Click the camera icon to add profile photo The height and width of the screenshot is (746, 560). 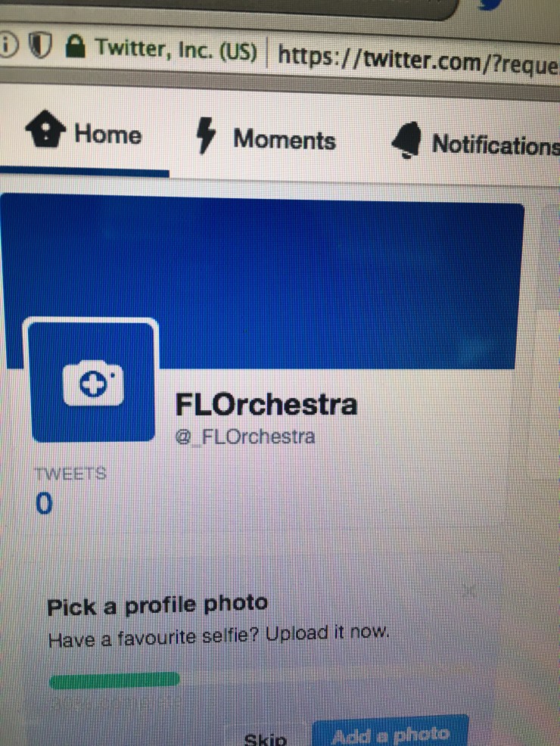point(92,384)
